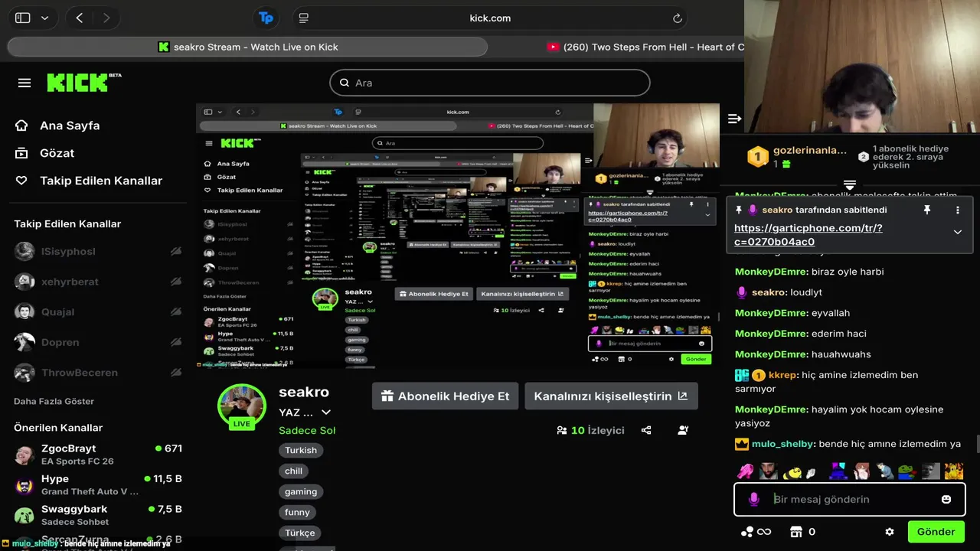Click the share icon below the stream
This screenshot has width=980, height=551.
click(646, 430)
